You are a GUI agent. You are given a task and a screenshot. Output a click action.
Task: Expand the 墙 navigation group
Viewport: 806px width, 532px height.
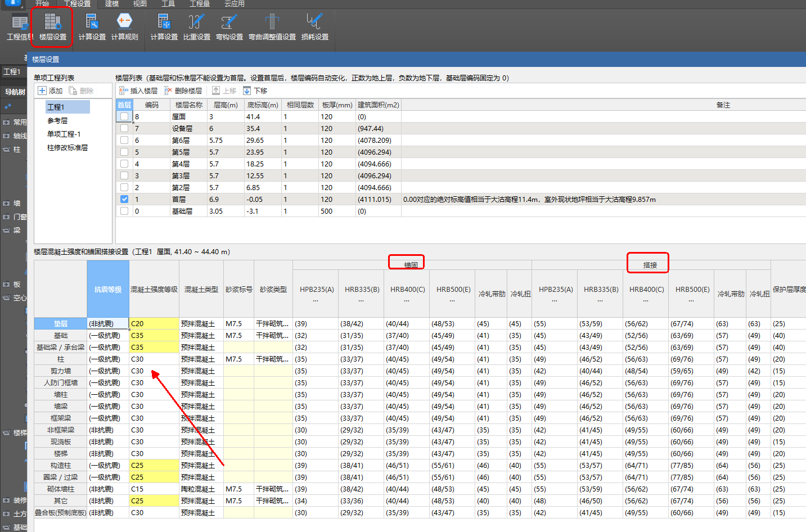click(x=6, y=204)
